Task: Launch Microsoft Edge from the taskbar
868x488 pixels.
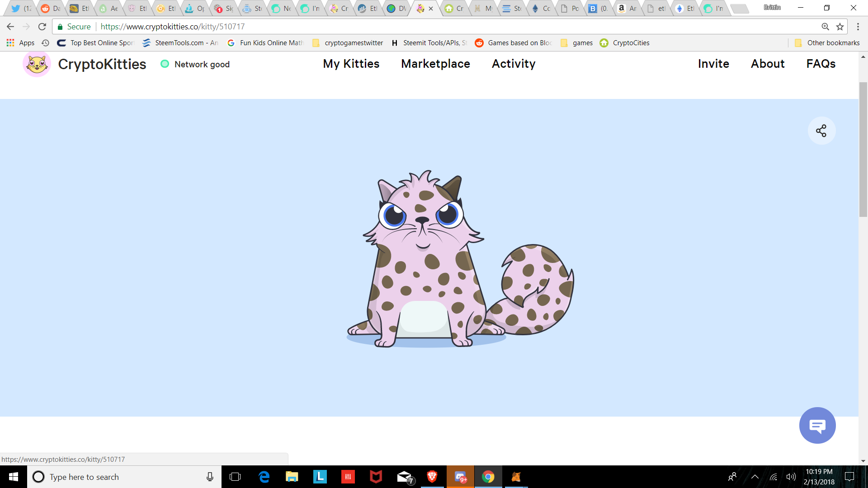Action: pyautogui.click(x=264, y=477)
